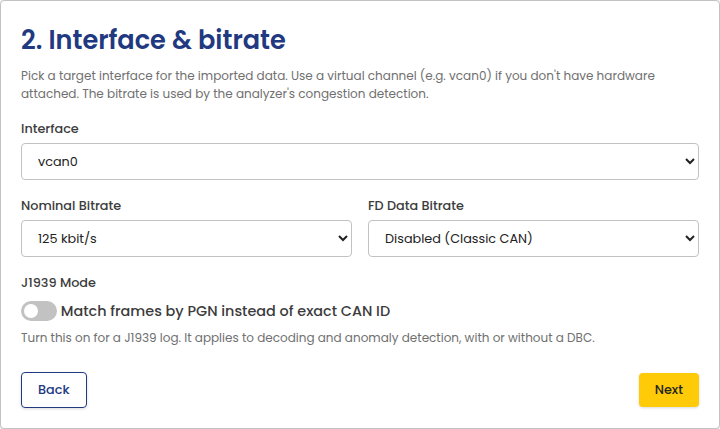Click the chevron arrow on Nominal Bitrate select
Screen dimensions: 720x429
pos(343,238)
